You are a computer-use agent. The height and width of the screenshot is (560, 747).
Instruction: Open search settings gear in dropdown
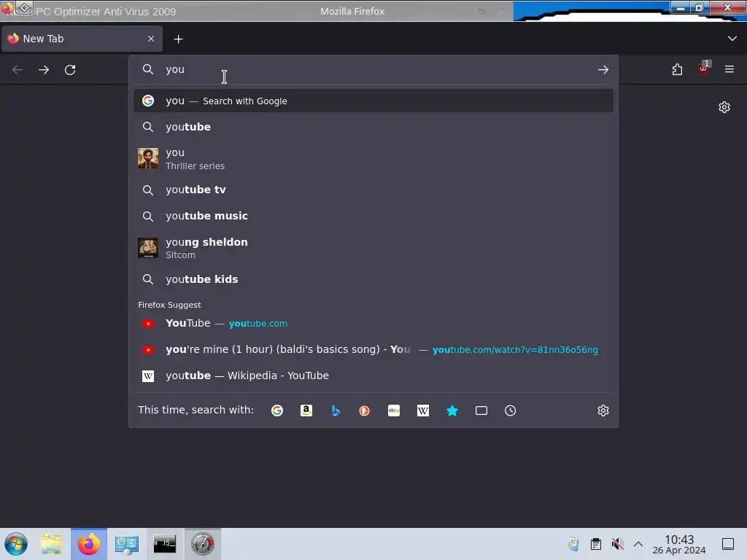[x=603, y=411]
